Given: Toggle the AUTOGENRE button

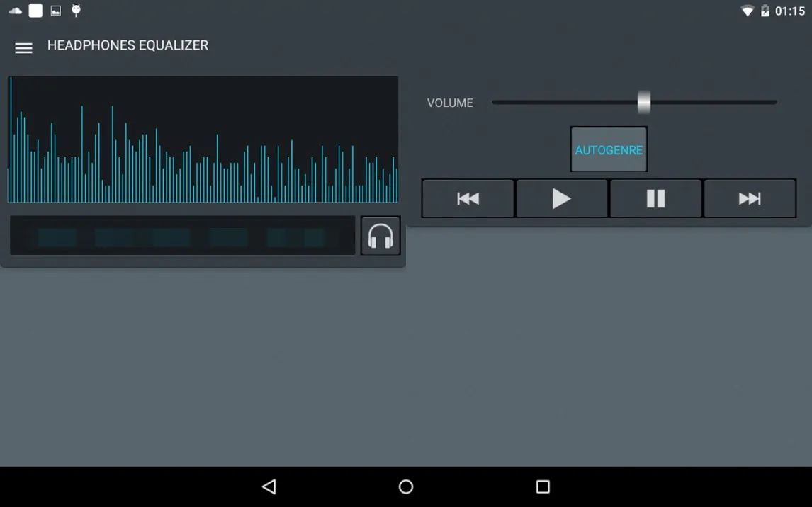Looking at the screenshot, I should (x=609, y=150).
